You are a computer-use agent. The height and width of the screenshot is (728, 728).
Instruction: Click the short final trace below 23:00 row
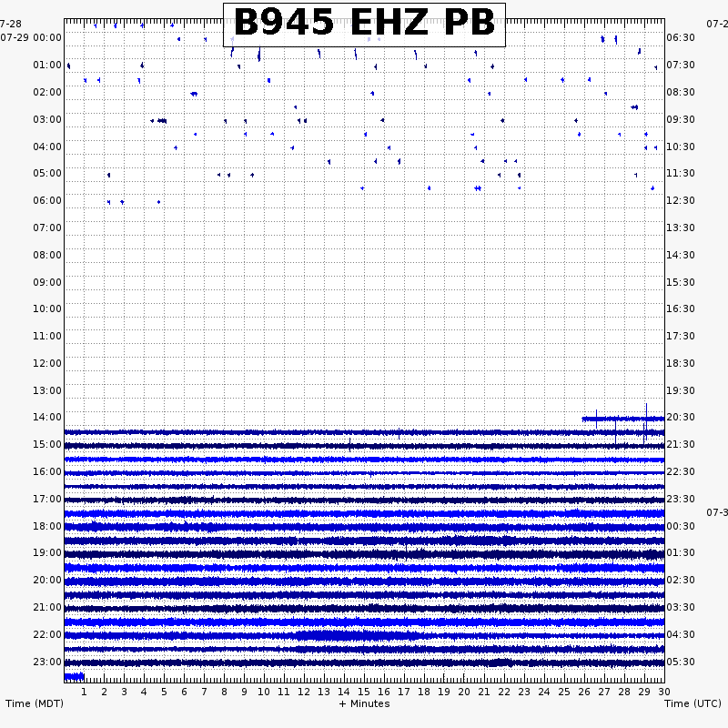tap(75, 676)
